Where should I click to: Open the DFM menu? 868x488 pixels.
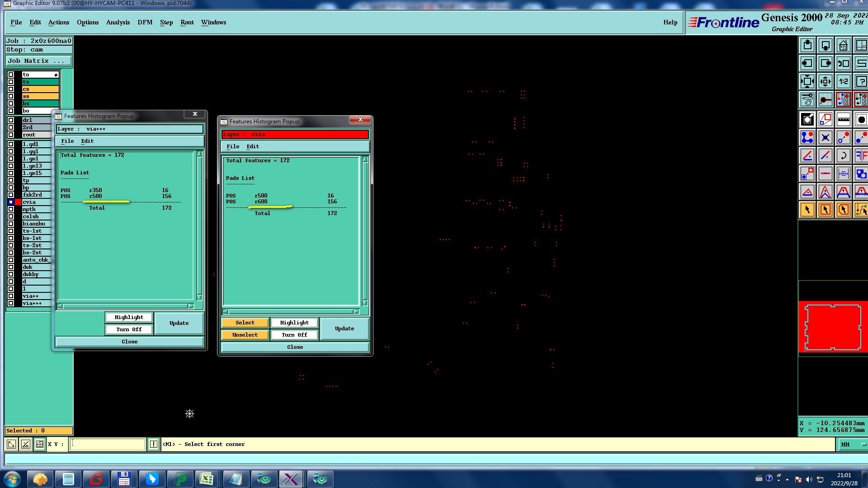(145, 22)
